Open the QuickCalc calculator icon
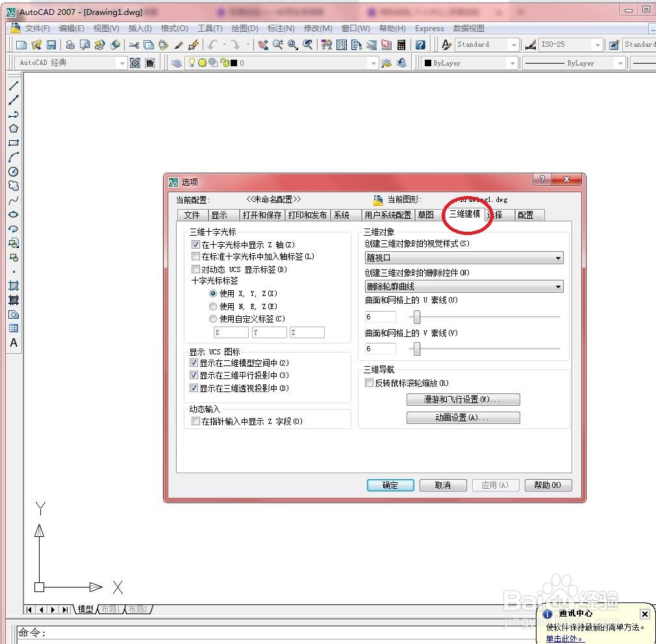 click(401, 45)
